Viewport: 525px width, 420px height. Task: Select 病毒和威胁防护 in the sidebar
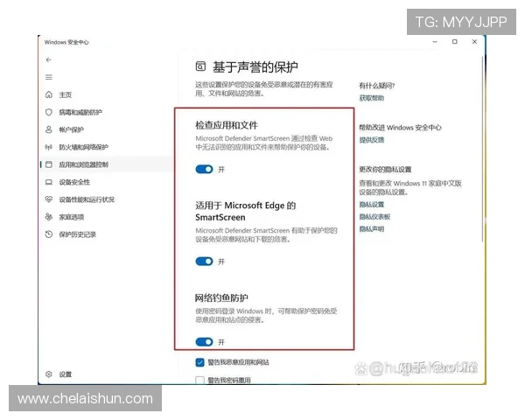[80, 112]
